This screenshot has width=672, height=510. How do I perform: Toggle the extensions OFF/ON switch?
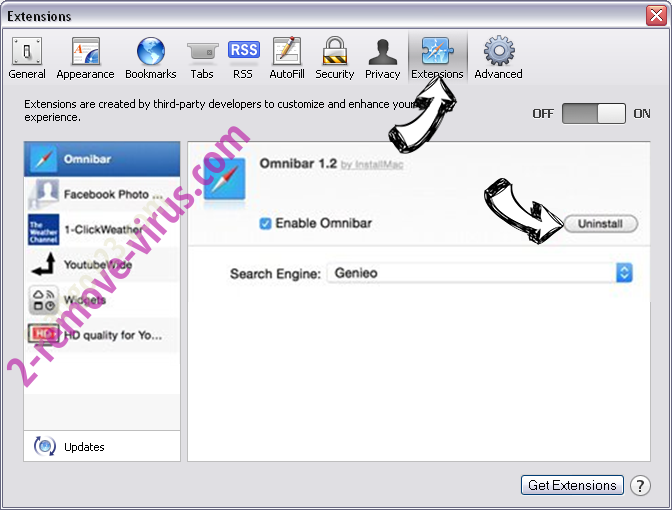(594, 114)
